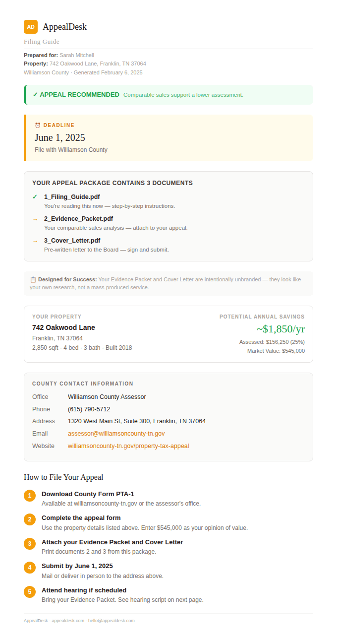Click the orange AD logo icon
This screenshot has height=644, width=337.
coord(31,27)
